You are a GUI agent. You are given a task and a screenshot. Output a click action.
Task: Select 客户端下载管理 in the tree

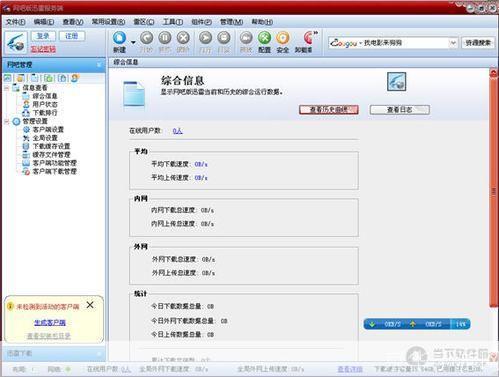coord(54,171)
